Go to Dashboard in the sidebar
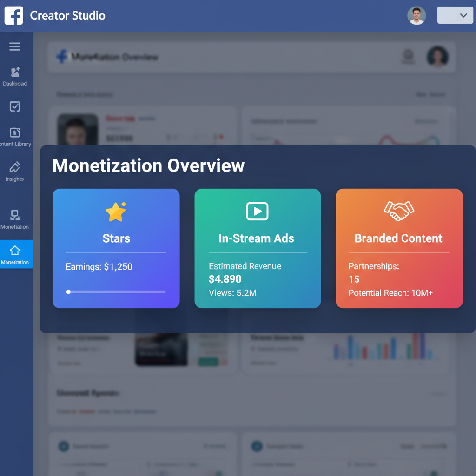Viewport: 476px width, 476px height. [x=15, y=77]
